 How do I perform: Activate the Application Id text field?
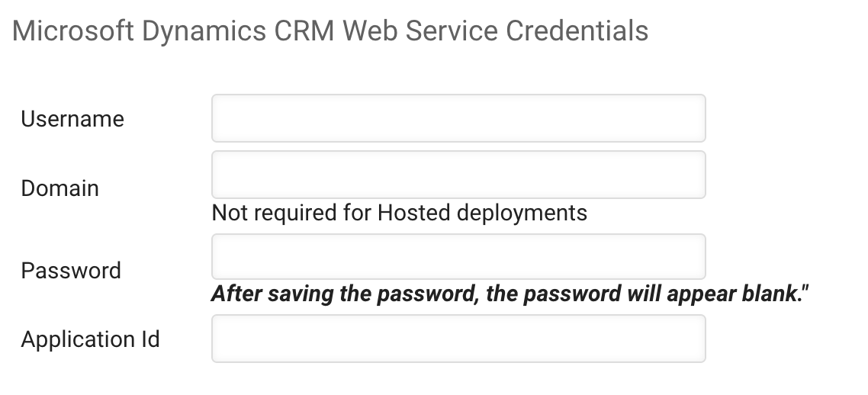458,339
